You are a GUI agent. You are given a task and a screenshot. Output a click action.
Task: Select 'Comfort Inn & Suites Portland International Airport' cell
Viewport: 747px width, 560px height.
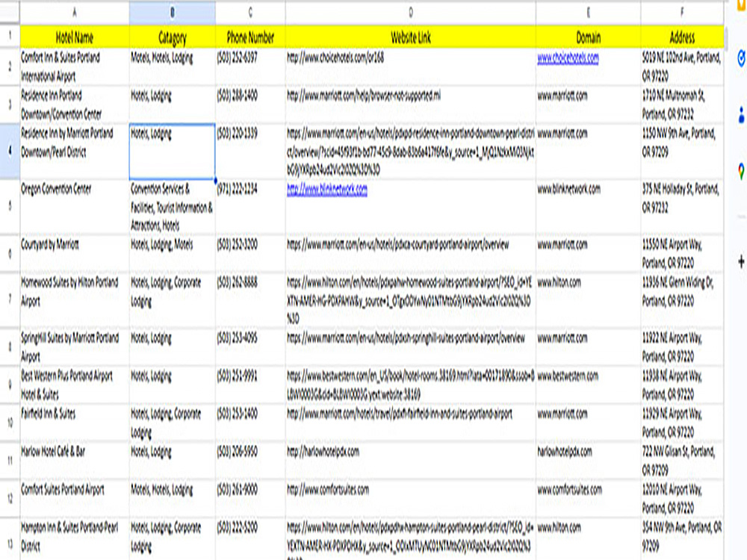coord(74,67)
